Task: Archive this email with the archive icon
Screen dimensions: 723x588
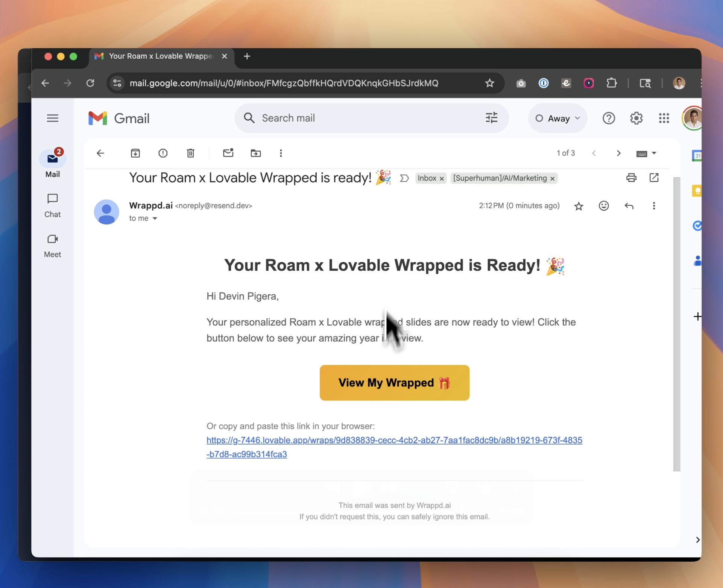Action: point(135,153)
